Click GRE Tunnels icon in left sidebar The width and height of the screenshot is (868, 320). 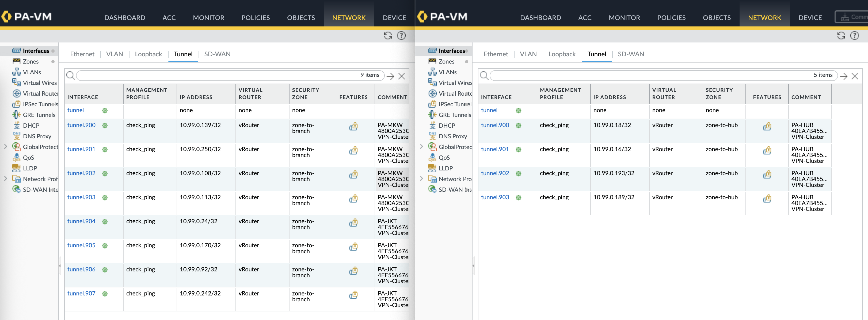coord(17,115)
